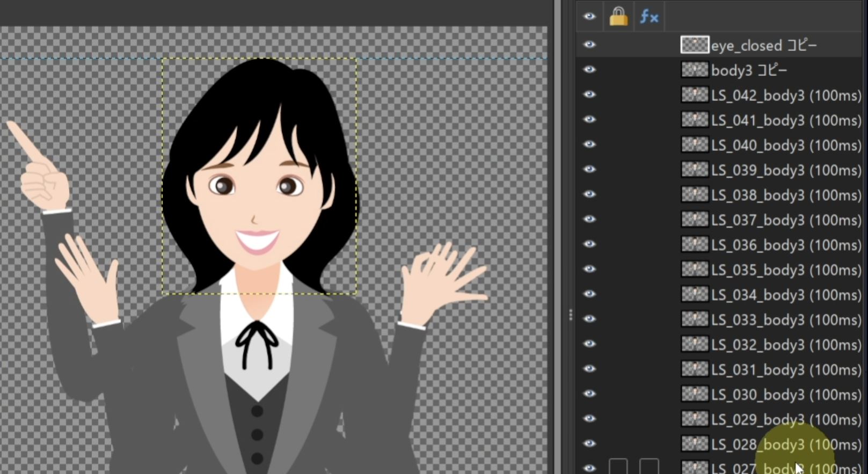Select the LS_041_body3 layer name
The width and height of the screenshot is (868, 474).
(785, 120)
